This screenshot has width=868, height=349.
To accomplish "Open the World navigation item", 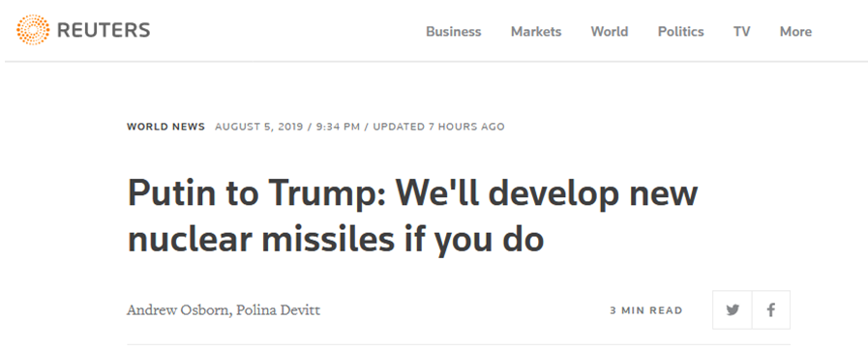I will pyautogui.click(x=610, y=32).
